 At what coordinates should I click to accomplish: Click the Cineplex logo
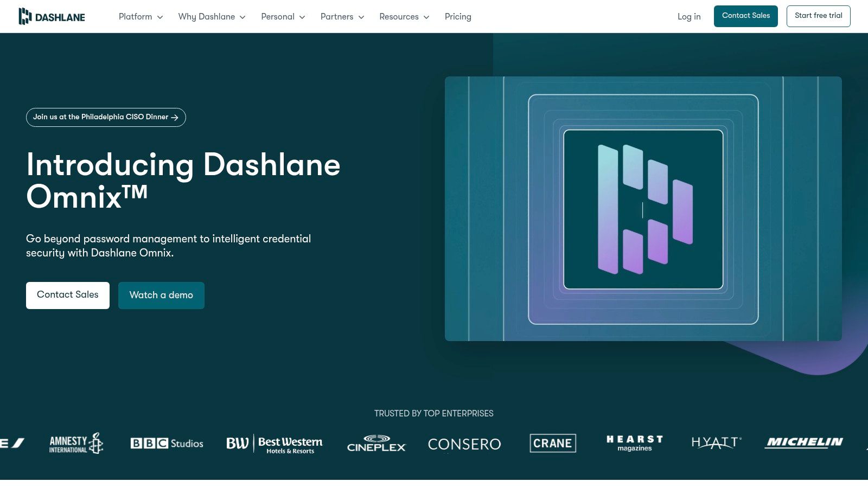[x=376, y=444]
